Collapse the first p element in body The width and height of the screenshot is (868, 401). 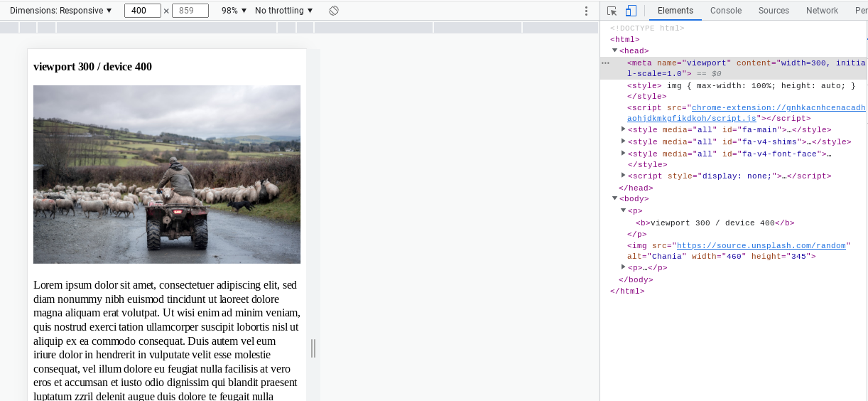click(624, 210)
